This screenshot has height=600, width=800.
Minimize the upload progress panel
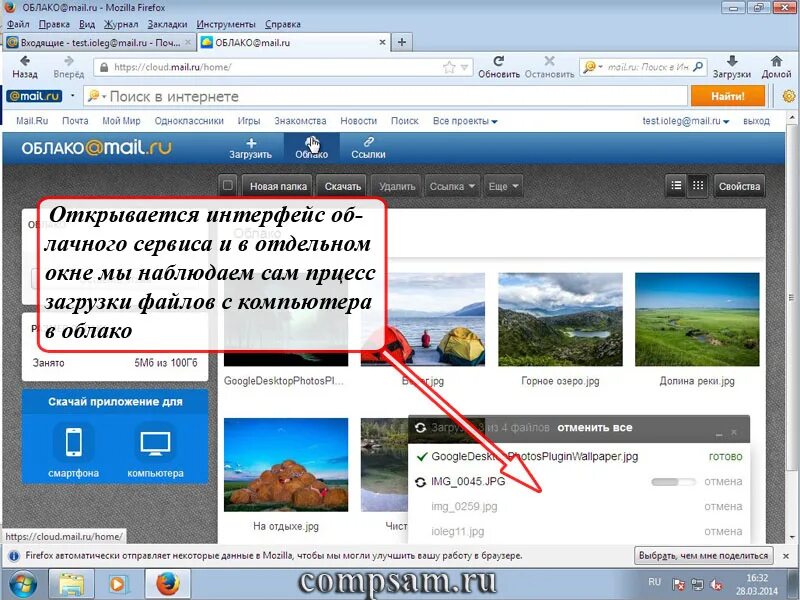pyautogui.click(x=719, y=433)
